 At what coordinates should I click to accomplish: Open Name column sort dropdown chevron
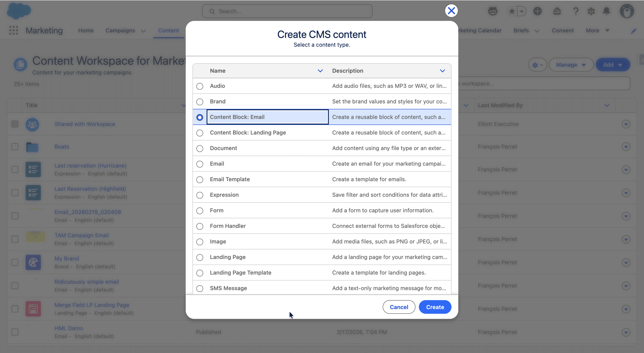pyautogui.click(x=320, y=71)
